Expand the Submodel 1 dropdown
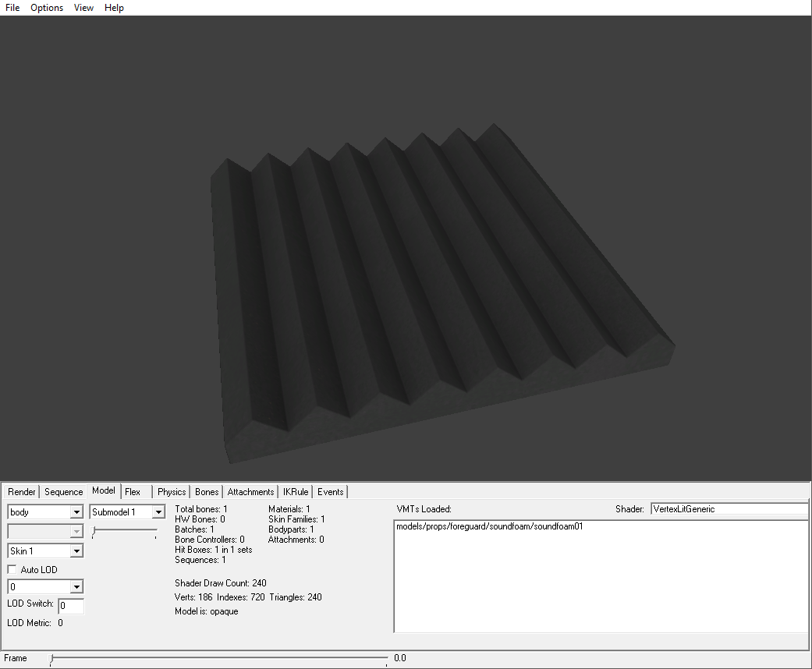This screenshot has width=812, height=669. coord(158,512)
